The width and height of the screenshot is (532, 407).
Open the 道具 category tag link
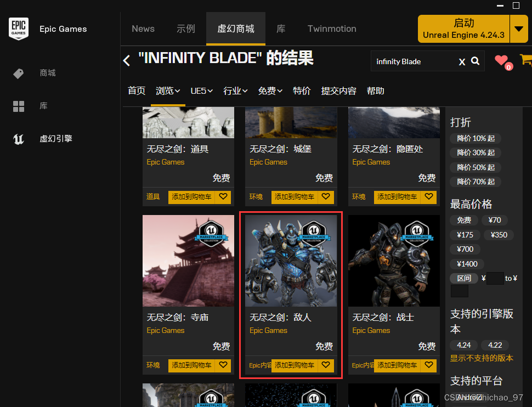tap(153, 196)
